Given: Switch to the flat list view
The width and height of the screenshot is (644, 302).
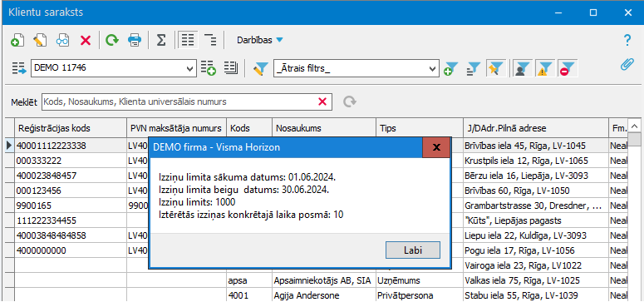Looking at the screenshot, I should [x=188, y=40].
